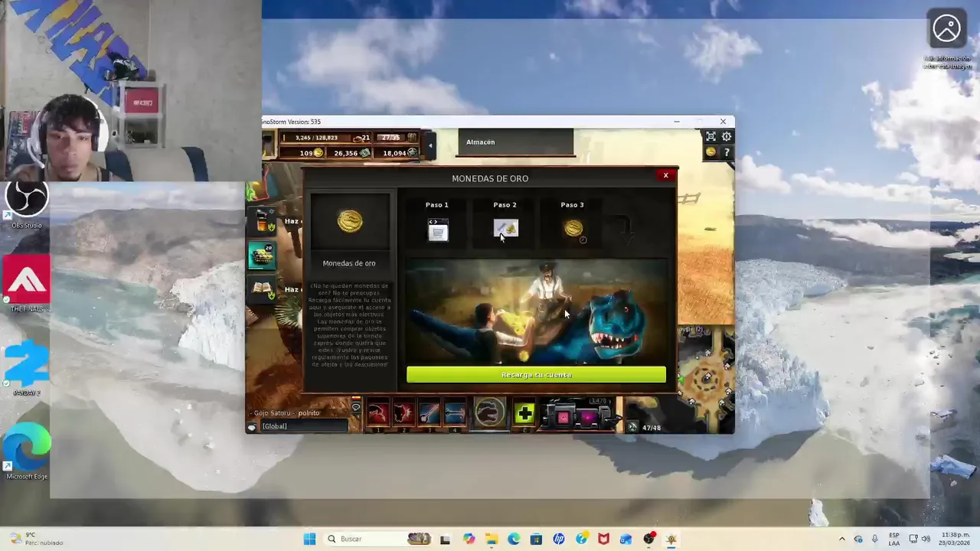Activate skill slot 4 blue arrow

point(456,415)
